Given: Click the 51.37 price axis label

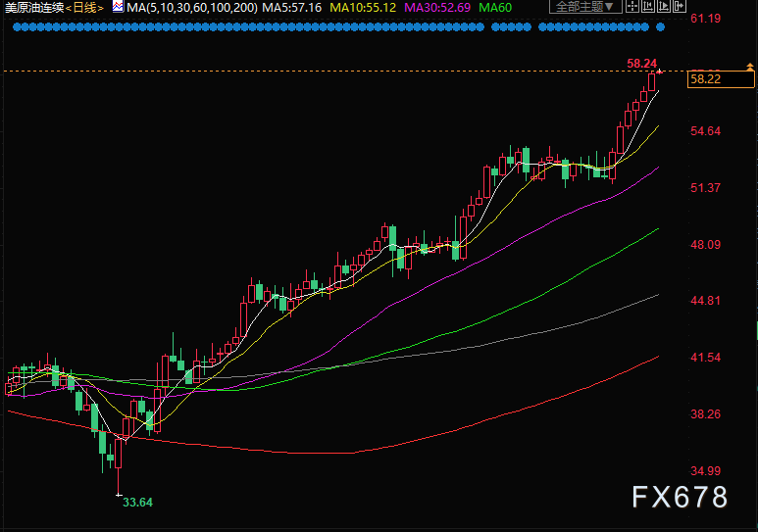Looking at the screenshot, I should tap(705, 187).
